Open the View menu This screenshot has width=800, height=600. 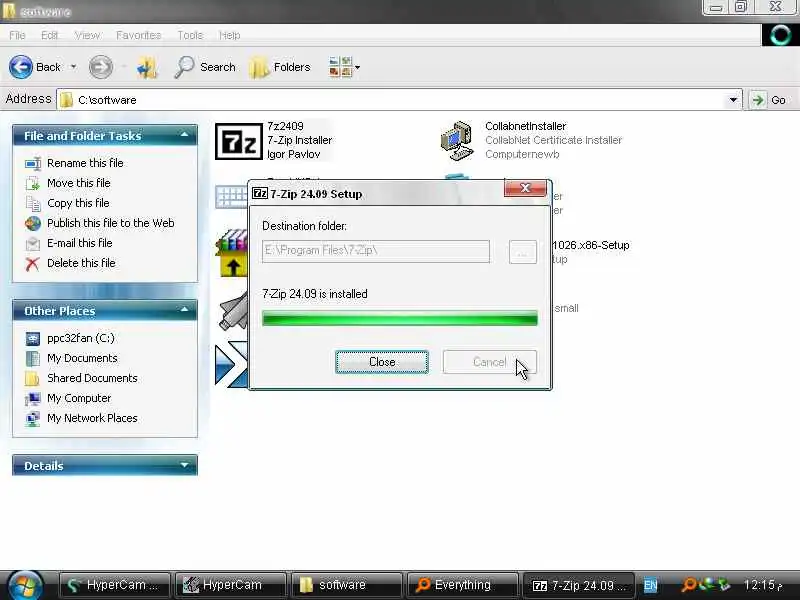click(87, 35)
